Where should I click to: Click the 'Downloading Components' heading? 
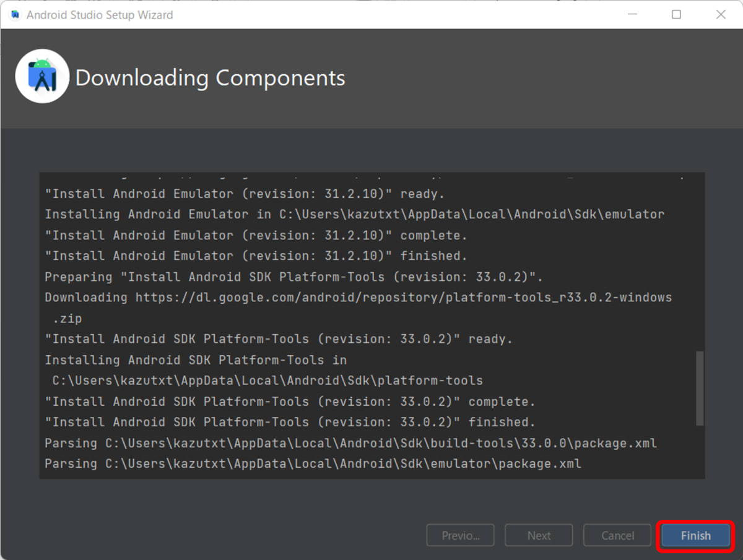pos(210,78)
